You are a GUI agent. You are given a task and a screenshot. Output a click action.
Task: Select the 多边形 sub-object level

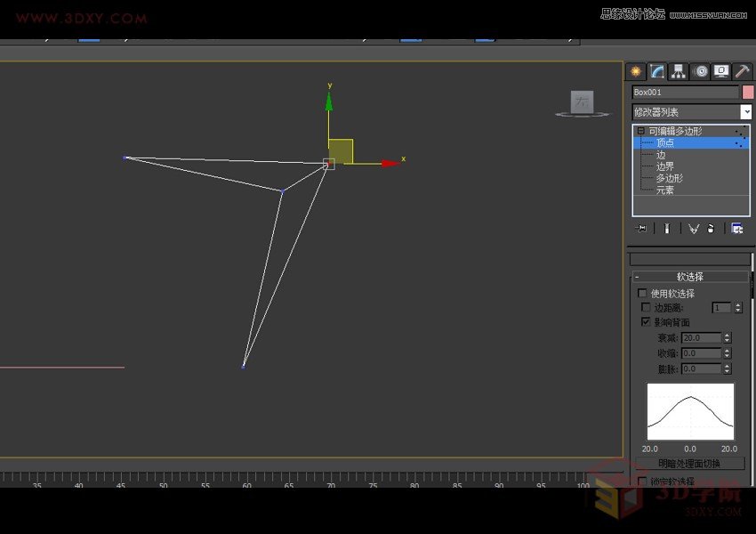tap(669, 178)
